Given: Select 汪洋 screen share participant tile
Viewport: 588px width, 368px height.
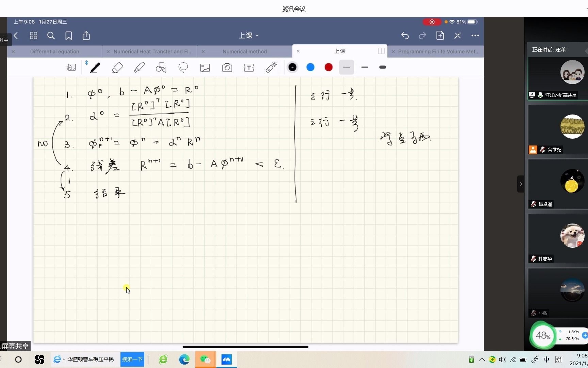Looking at the screenshot, I should 558,79.
